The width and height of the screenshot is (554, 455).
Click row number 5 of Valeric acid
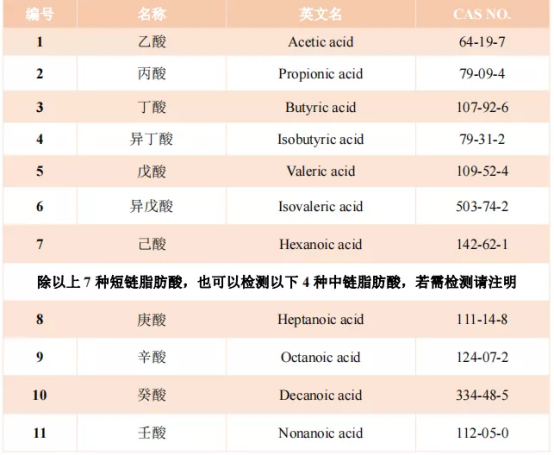click(x=40, y=171)
